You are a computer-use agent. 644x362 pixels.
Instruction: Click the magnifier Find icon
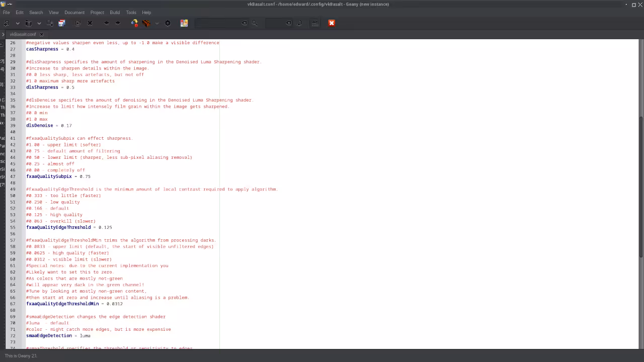pyautogui.click(x=255, y=23)
